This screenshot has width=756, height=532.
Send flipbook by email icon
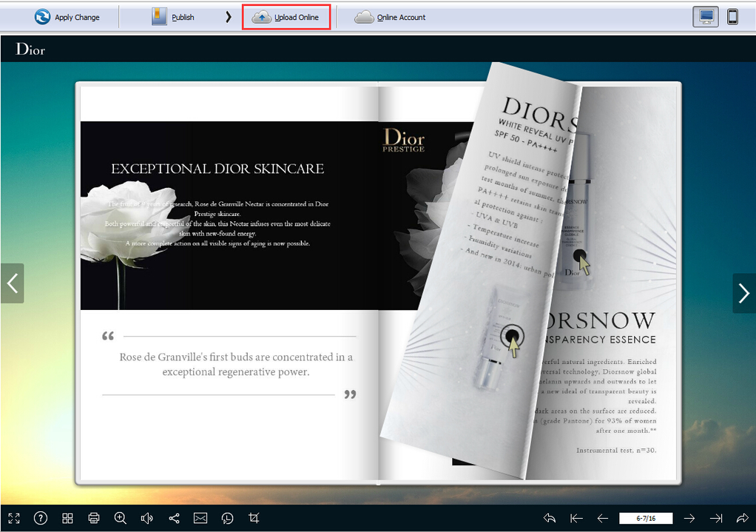[x=200, y=518]
